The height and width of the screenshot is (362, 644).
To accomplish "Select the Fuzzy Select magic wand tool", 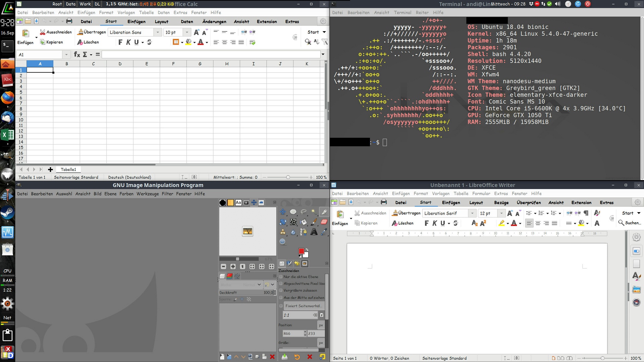I will click(314, 212).
